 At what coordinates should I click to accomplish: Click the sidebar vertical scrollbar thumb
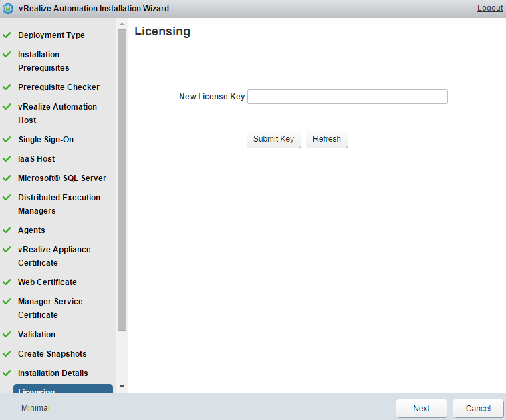click(x=122, y=179)
